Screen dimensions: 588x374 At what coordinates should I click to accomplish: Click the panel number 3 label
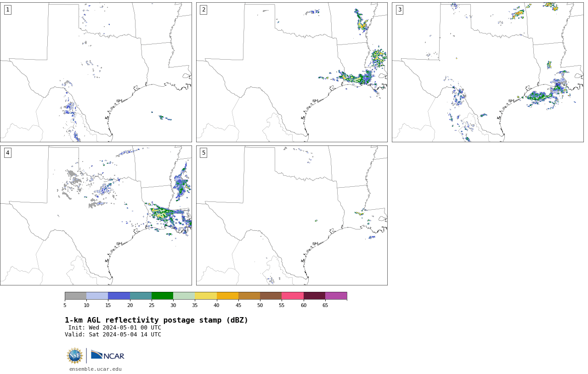click(x=400, y=10)
